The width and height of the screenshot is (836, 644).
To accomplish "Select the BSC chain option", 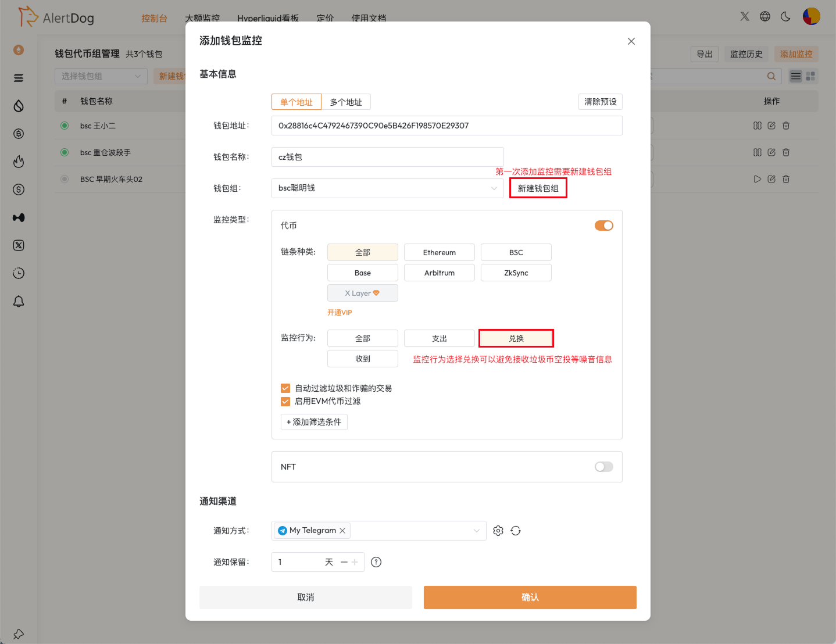I will [516, 252].
